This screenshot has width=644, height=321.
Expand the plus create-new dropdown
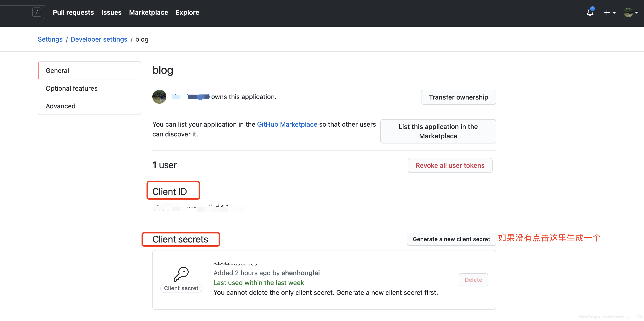(610, 12)
